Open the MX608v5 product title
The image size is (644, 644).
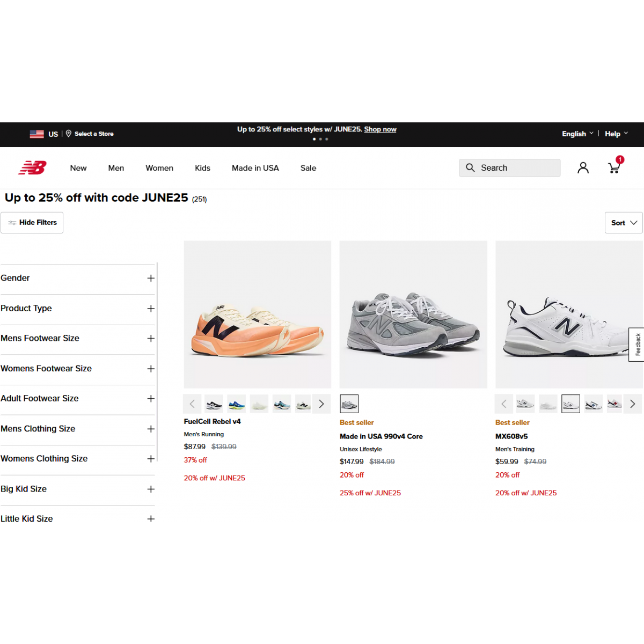pyautogui.click(x=511, y=436)
